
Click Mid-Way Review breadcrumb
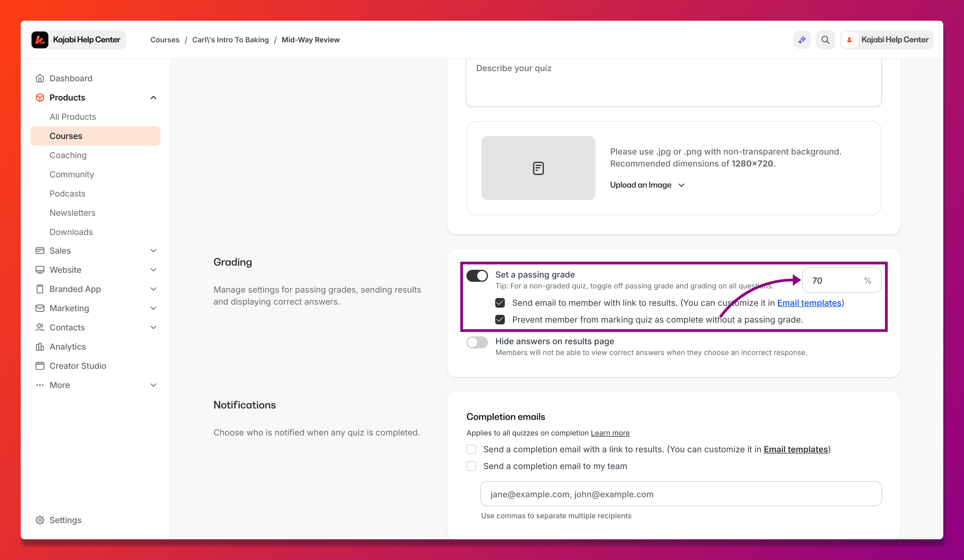[x=311, y=40]
